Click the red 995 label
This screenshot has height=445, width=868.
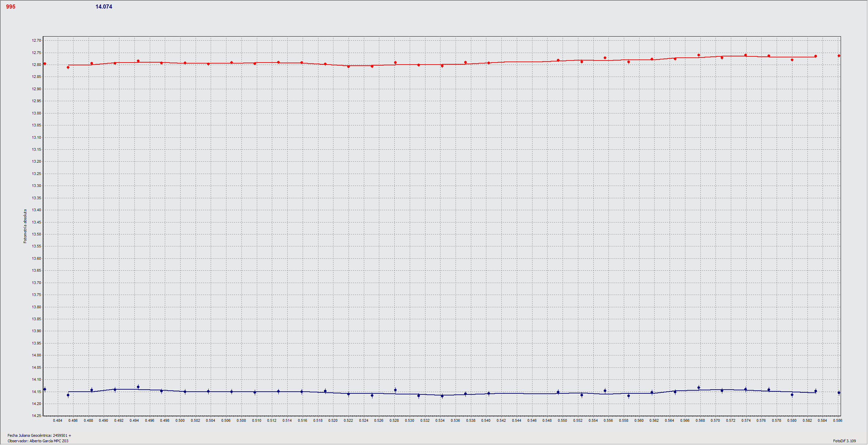(x=11, y=7)
